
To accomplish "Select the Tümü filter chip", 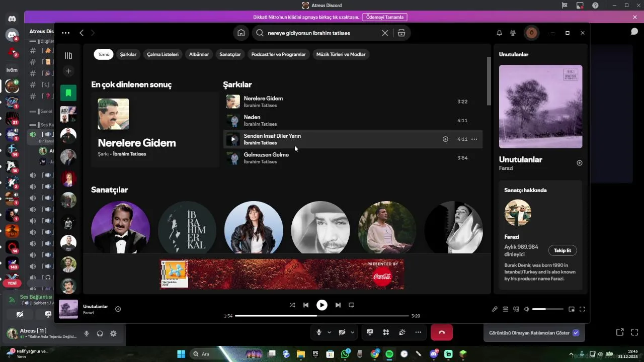I will click(x=104, y=54).
